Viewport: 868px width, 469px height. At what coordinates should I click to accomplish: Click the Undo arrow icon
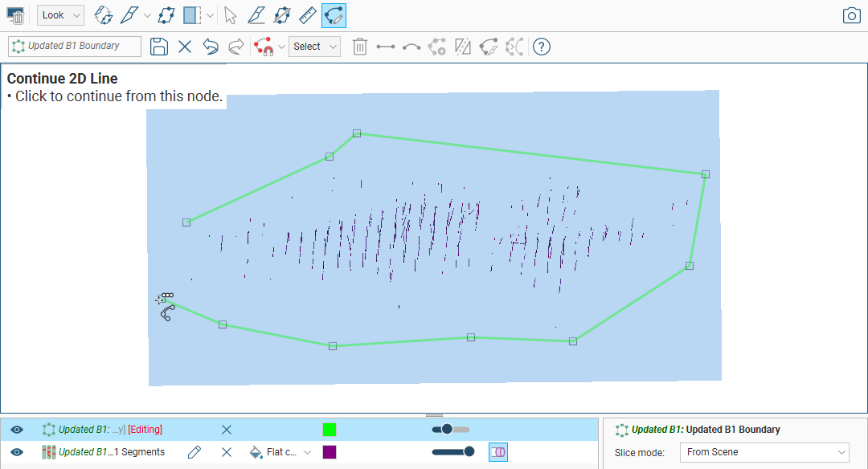[x=211, y=47]
